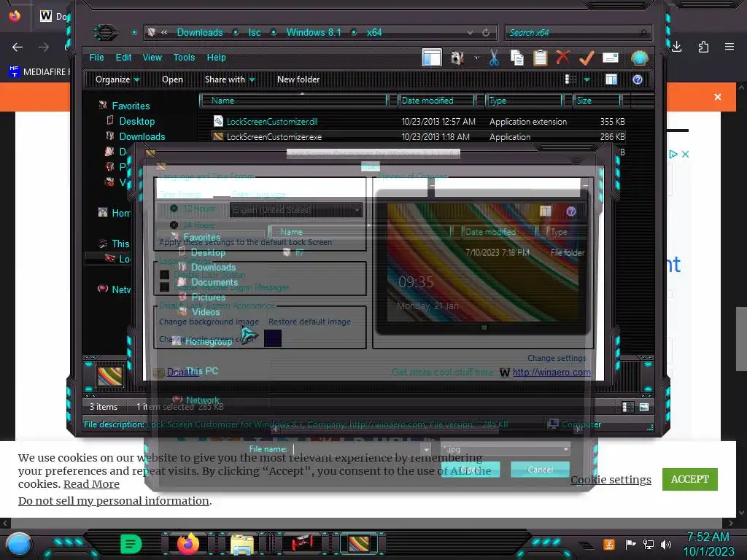Expand address bar history dropdown chevron

471,32
